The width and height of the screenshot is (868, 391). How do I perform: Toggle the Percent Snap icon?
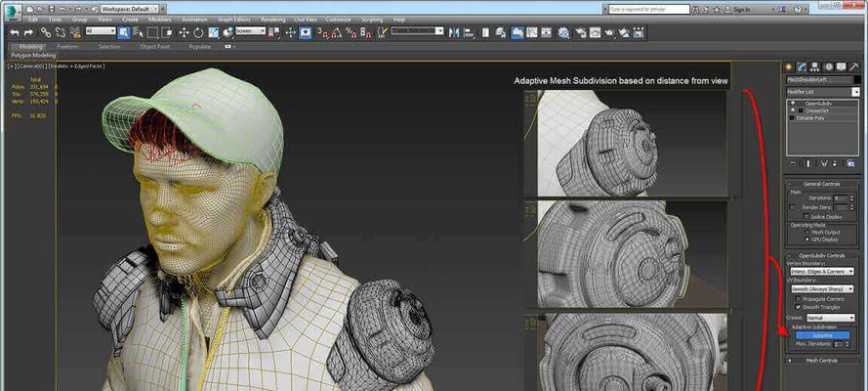[351, 32]
